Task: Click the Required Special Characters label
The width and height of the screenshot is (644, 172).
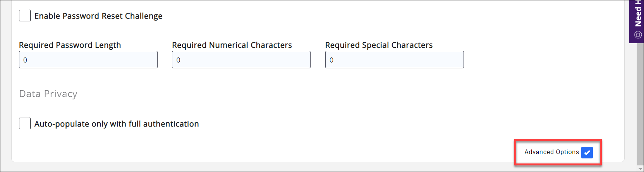Action: [x=379, y=45]
